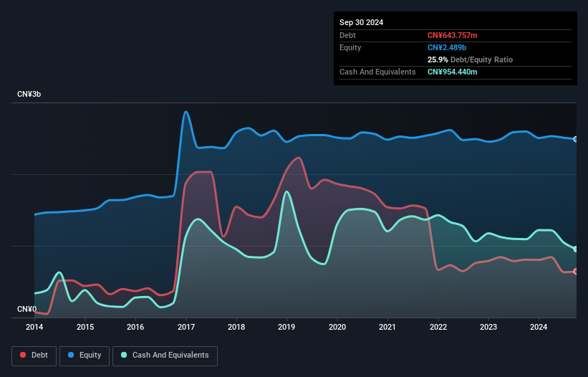Click the debt line peak near 2019
The image size is (588, 377).
point(299,158)
